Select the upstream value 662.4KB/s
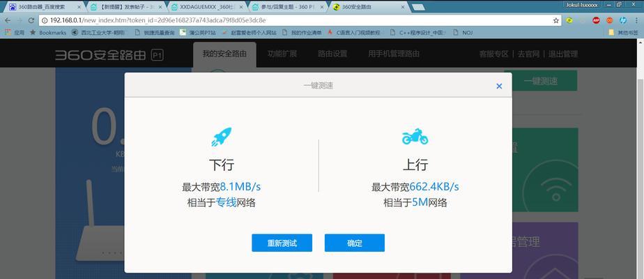This screenshot has width=644, height=279. [x=434, y=187]
